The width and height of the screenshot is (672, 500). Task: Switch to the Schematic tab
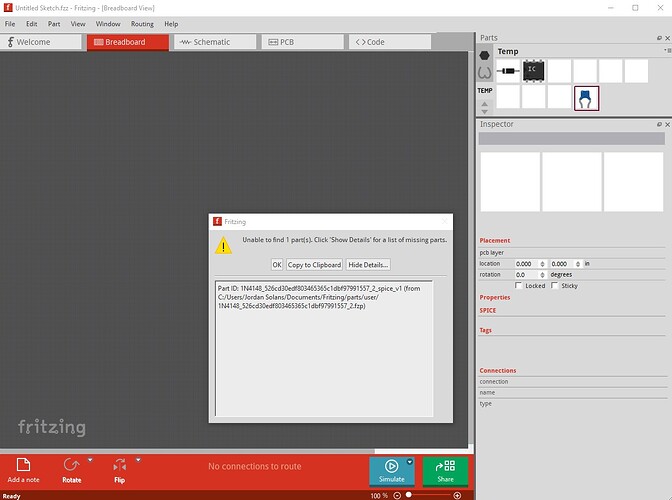[x=215, y=42]
